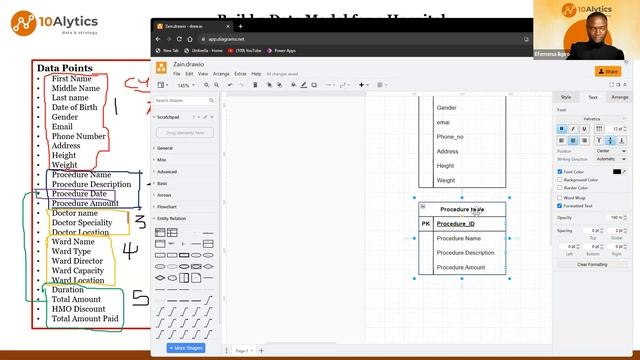Click the orange Share button
The width and height of the screenshot is (640, 360).
[x=608, y=71]
